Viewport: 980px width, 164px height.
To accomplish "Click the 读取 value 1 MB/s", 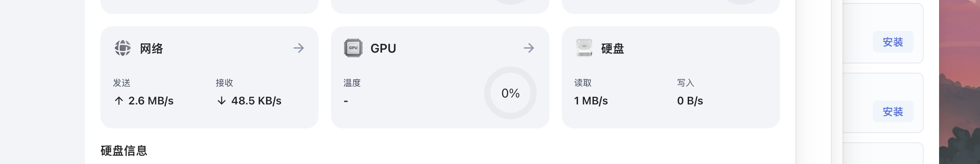I will pyautogui.click(x=591, y=101).
